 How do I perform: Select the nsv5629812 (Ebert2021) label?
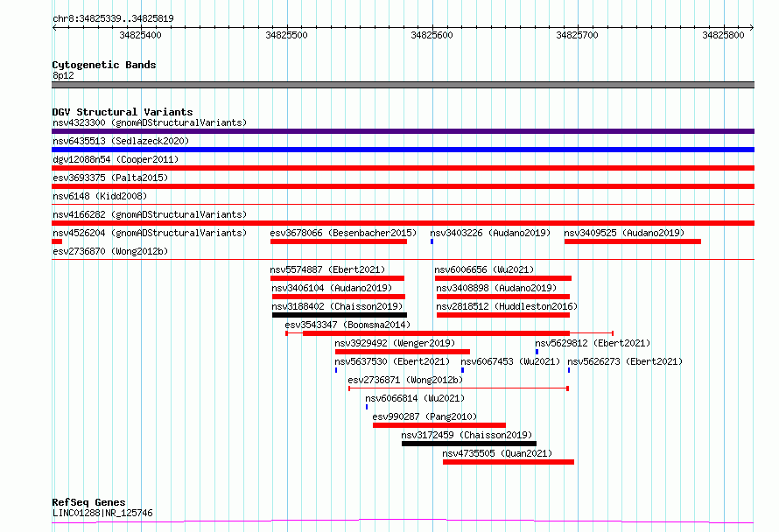593,343
